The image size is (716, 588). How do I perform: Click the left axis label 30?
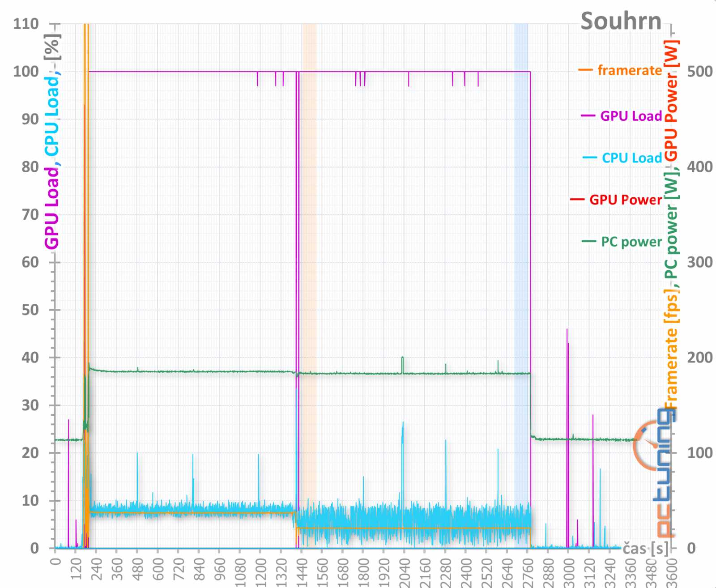(x=30, y=405)
